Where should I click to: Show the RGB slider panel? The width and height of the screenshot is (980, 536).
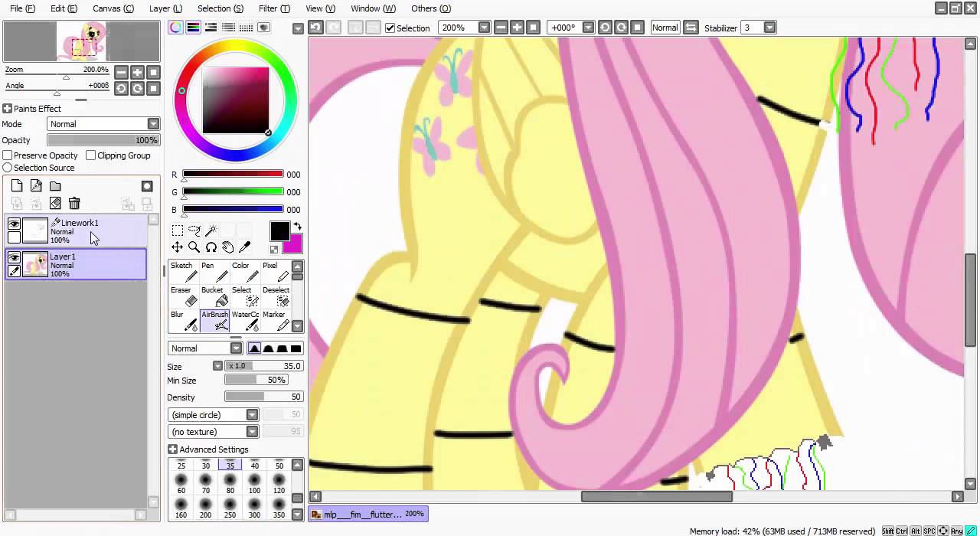pos(194,28)
